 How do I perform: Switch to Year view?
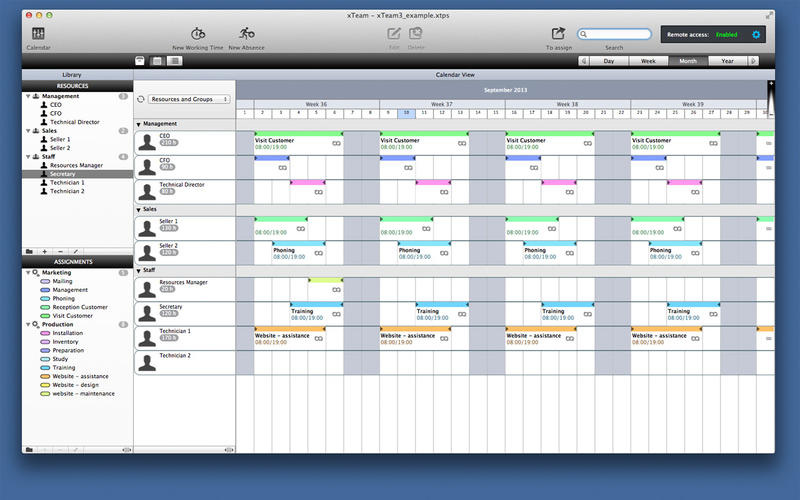click(x=728, y=61)
